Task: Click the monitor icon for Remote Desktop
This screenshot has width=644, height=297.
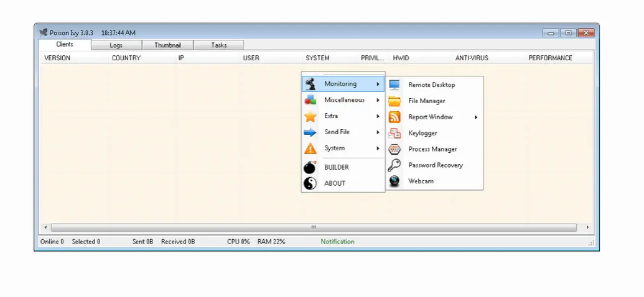Action: click(394, 85)
